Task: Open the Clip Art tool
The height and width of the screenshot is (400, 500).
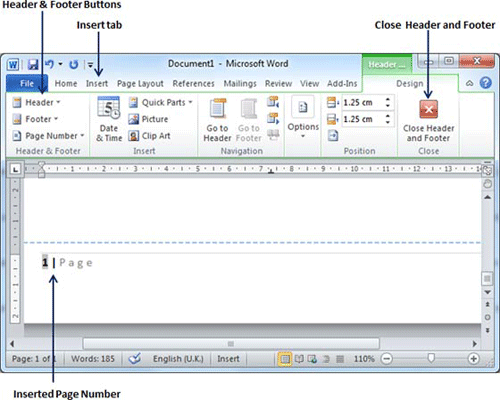Action: point(150,136)
